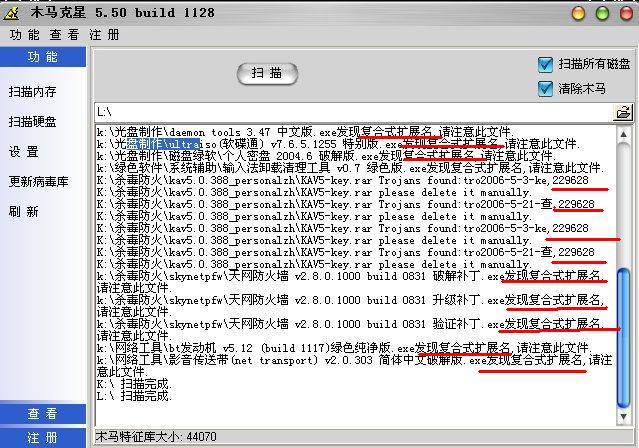Click the log line with ultraiso v7.6.5.1255 特别版.exe

(x=338, y=144)
